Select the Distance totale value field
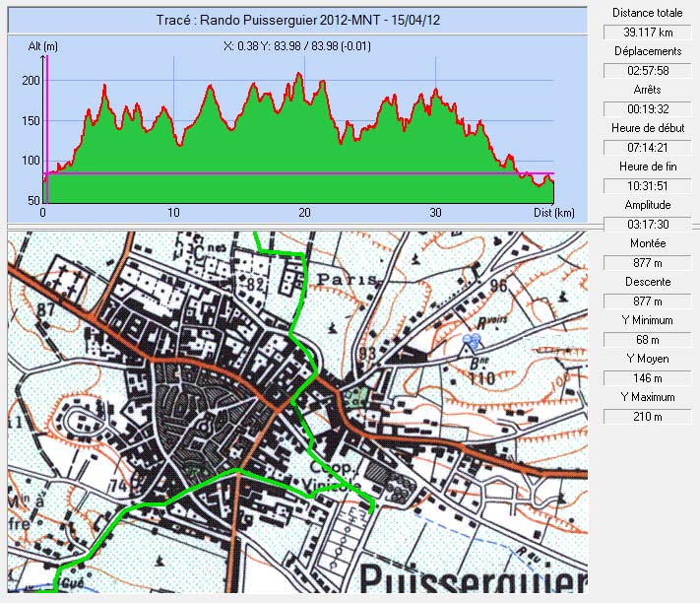The width and height of the screenshot is (700, 603). 646,33
